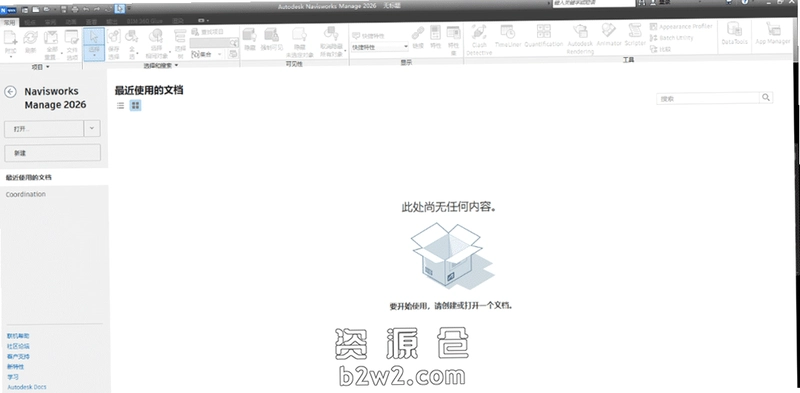Click the Manage Sets icon beside 集合 dropdown
Viewport: 800px width, 393px height.
click(233, 54)
